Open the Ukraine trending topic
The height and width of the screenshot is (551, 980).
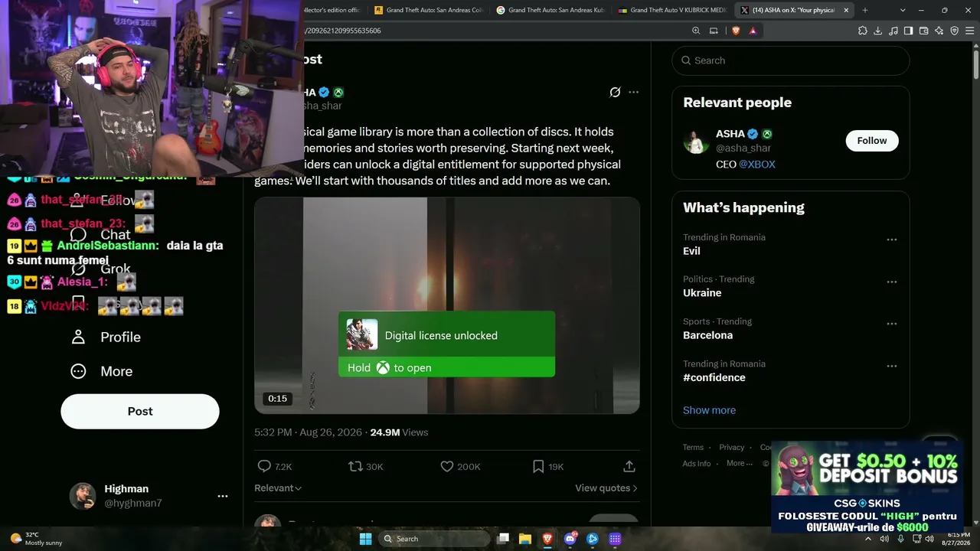(x=702, y=293)
